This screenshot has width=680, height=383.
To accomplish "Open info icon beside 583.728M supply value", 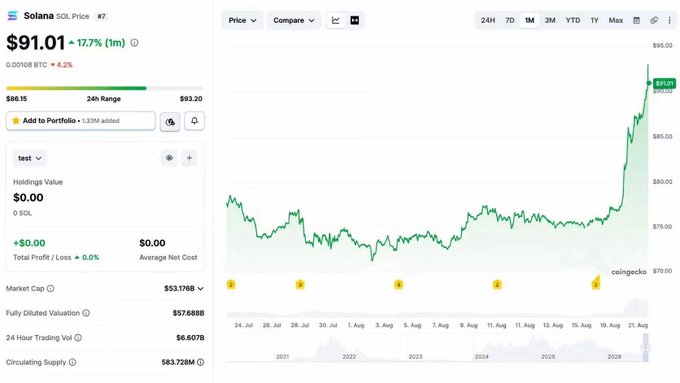I will [200, 362].
